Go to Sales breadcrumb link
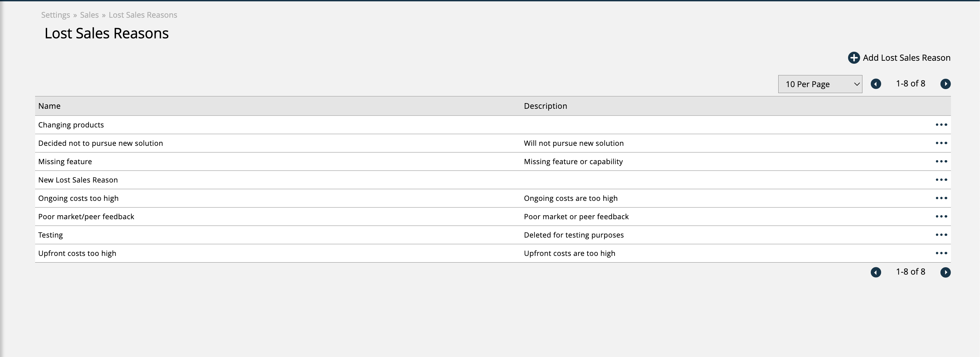 point(89,15)
